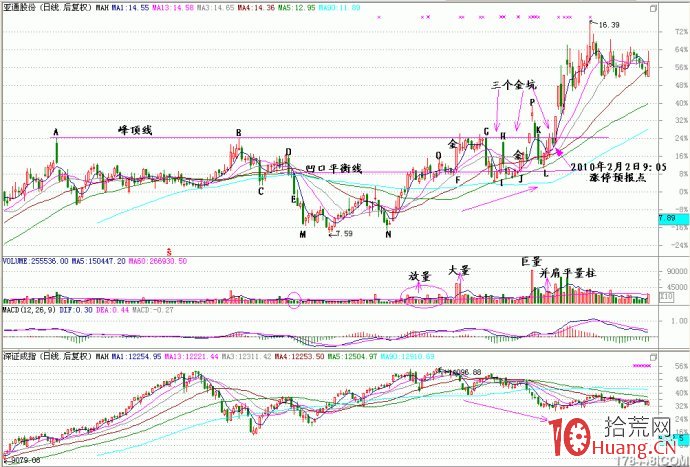Image resolution: width=690 pixels, height=467 pixels.
Task: Click the 16.39 high price marker
Action: click(609, 25)
